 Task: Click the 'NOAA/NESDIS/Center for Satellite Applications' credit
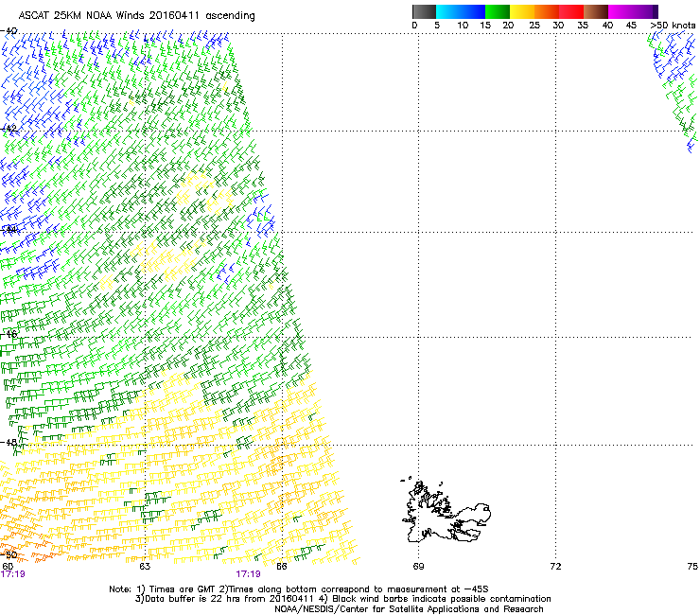pos(409,609)
